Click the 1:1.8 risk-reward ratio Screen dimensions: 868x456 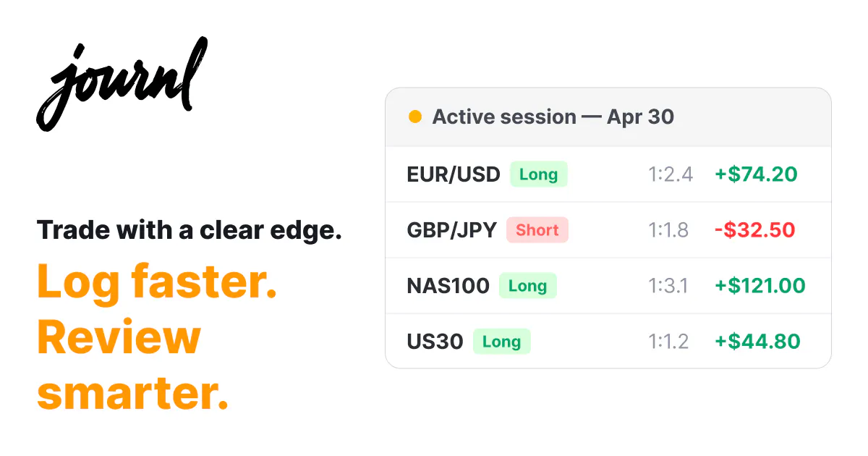point(668,230)
